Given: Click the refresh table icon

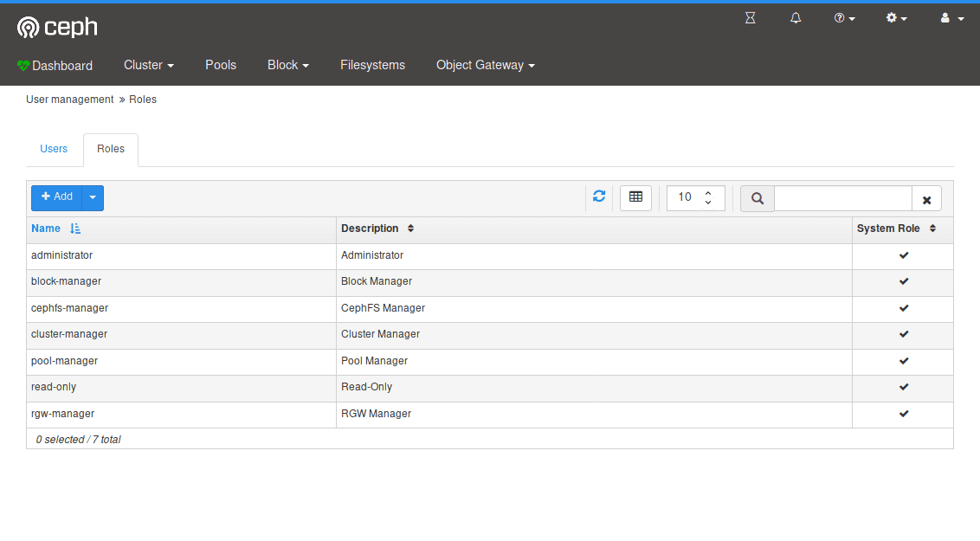Looking at the screenshot, I should (x=599, y=197).
